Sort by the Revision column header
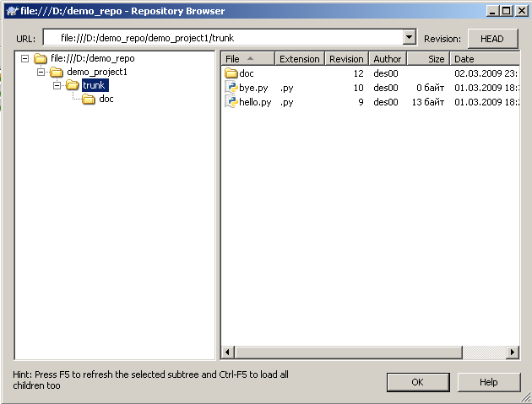532x404 pixels. click(347, 59)
